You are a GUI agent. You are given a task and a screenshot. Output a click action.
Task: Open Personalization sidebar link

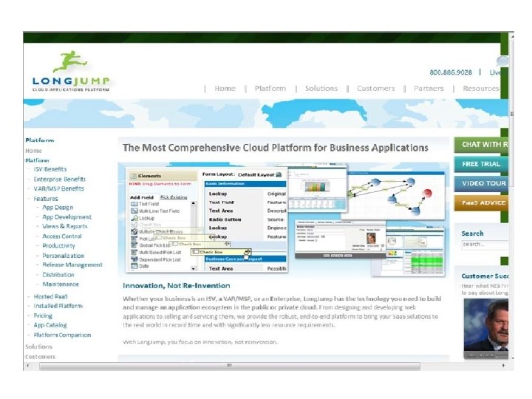[x=64, y=256]
